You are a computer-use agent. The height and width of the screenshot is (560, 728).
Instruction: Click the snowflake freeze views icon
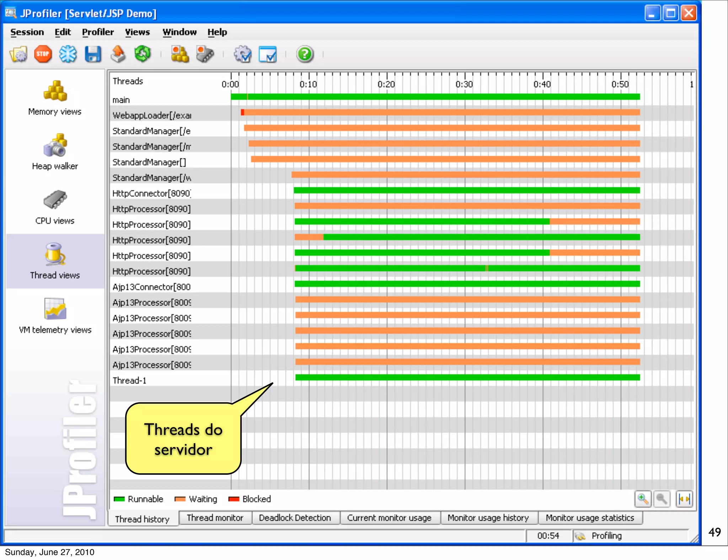(68, 54)
